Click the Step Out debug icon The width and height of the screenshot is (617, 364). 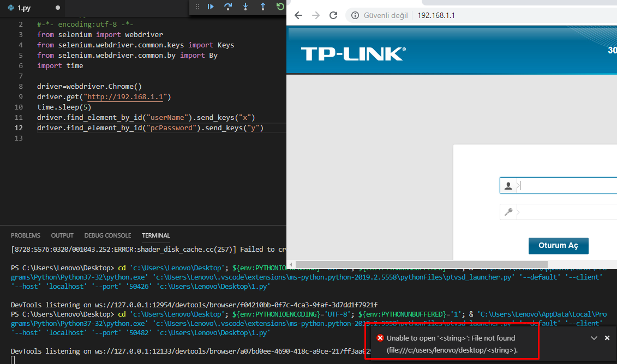point(263,7)
